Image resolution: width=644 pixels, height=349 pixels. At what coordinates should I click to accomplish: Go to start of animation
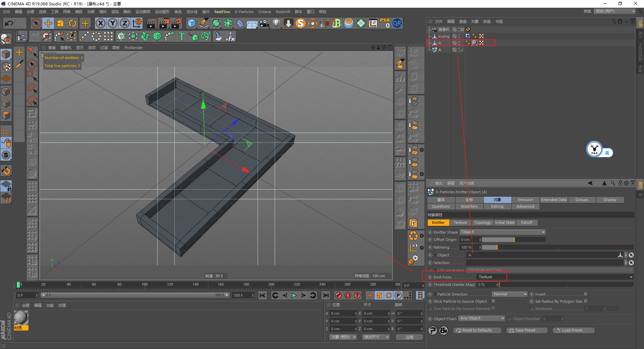tap(263, 295)
